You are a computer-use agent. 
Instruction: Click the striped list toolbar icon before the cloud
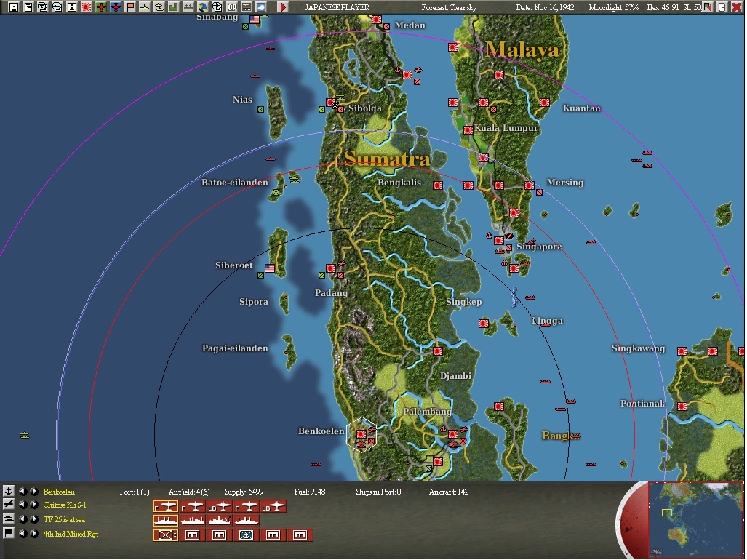[x=247, y=7]
